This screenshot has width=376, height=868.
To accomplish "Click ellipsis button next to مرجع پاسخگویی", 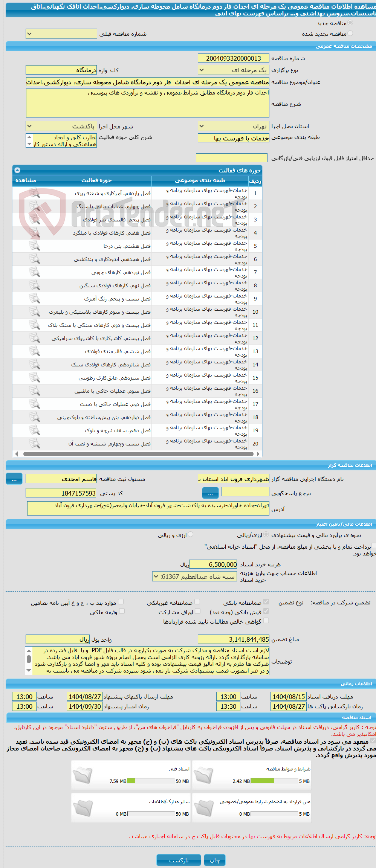I will click(x=210, y=493).
